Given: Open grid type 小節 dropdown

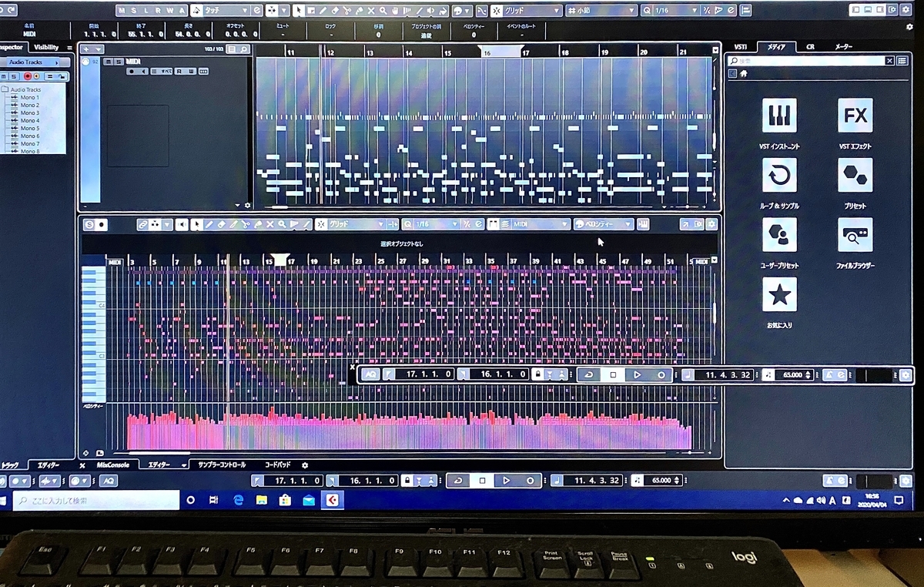Looking at the screenshot, I should (x=601, y=11).
